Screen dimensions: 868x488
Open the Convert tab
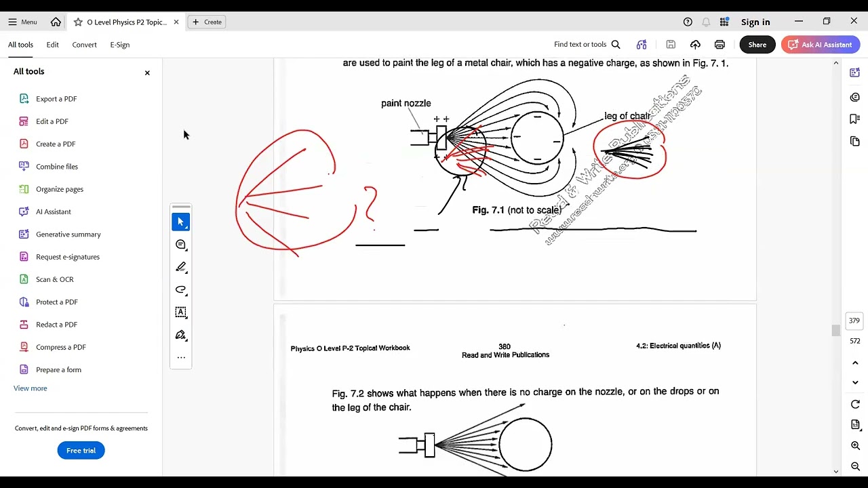85,45
